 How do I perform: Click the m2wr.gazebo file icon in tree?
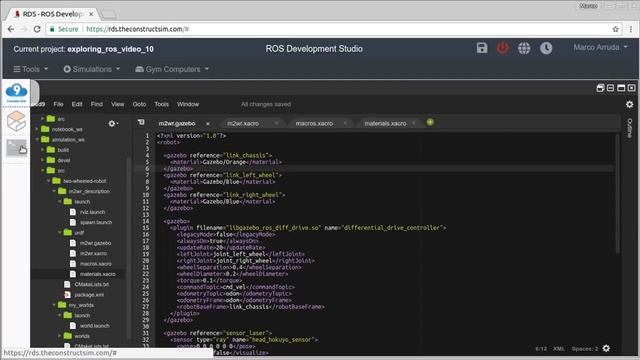[73, 243]
